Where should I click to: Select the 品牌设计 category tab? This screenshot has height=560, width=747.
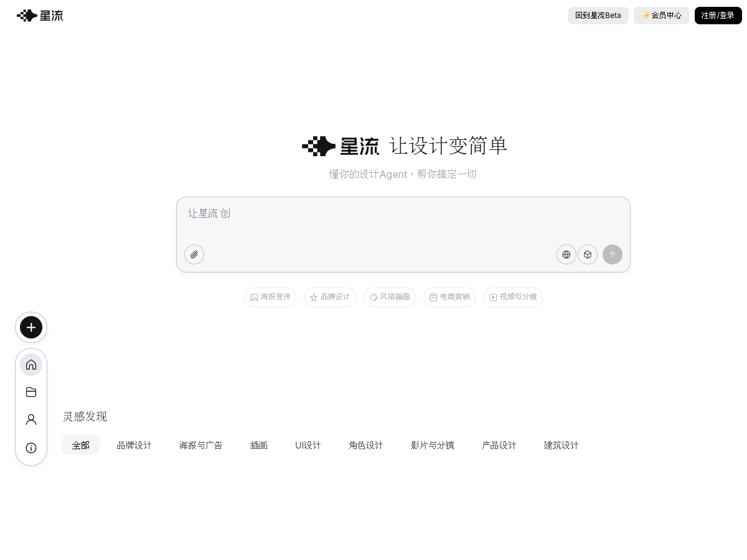[134, 445]
